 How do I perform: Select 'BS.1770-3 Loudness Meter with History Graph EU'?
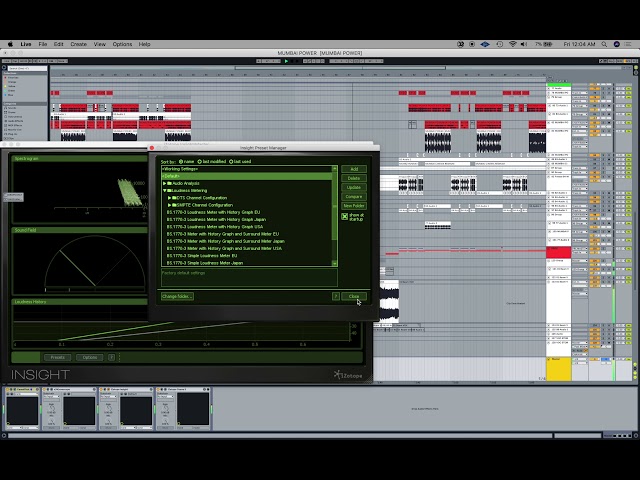[213, 213]
